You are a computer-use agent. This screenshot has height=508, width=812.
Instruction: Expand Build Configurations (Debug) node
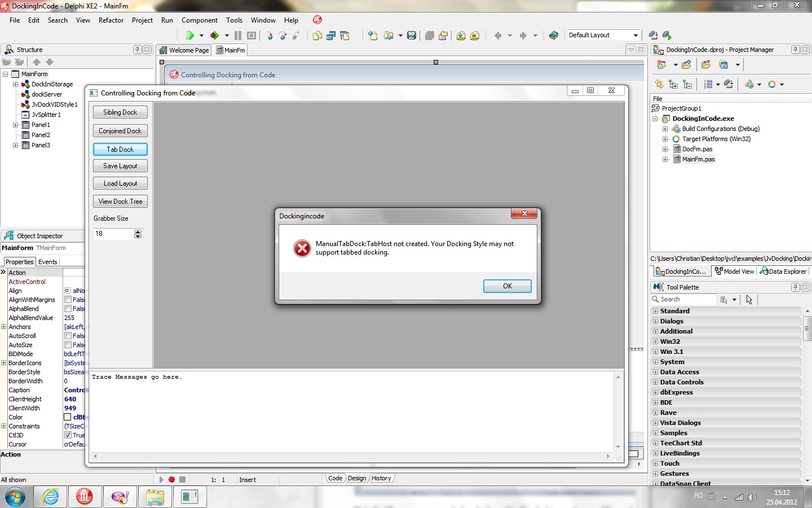(x=665, y=129)
